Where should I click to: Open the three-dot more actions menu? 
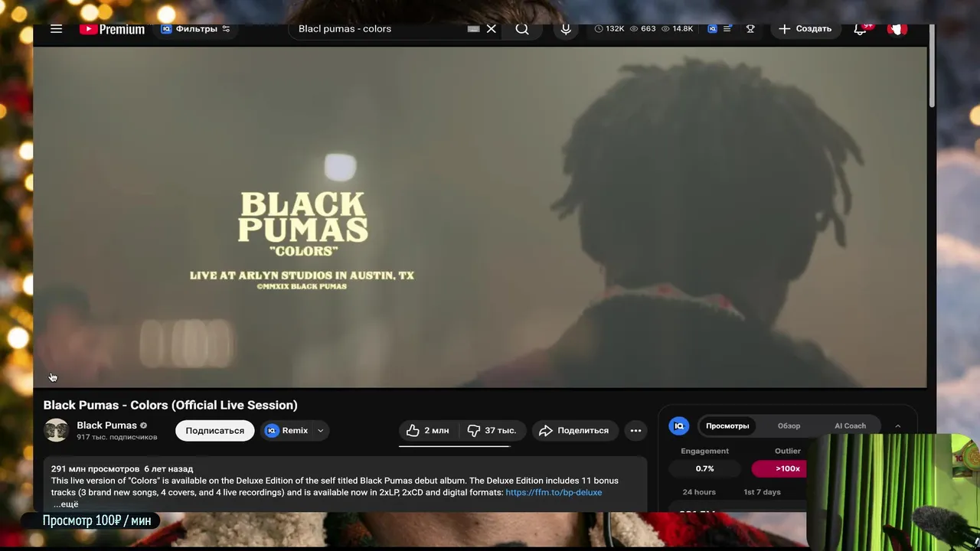(635, 430)
